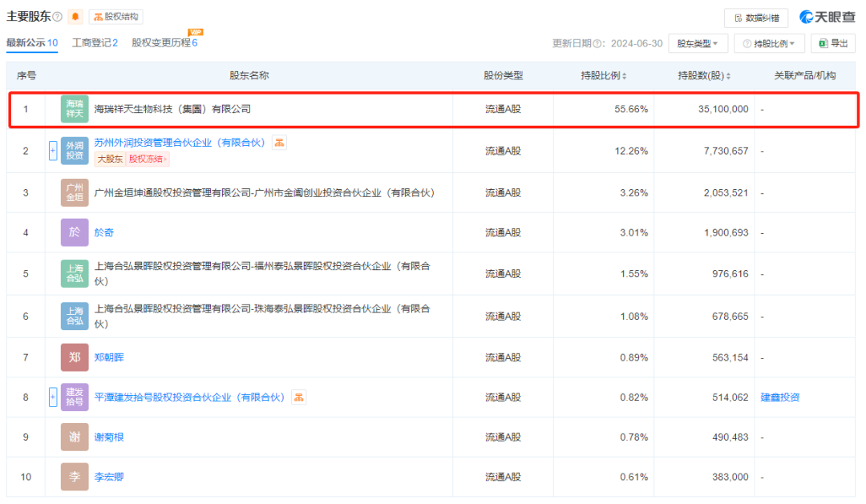Open equity chart icon for 苏州外润投资管理合伙企业

[x=279, y=143]
